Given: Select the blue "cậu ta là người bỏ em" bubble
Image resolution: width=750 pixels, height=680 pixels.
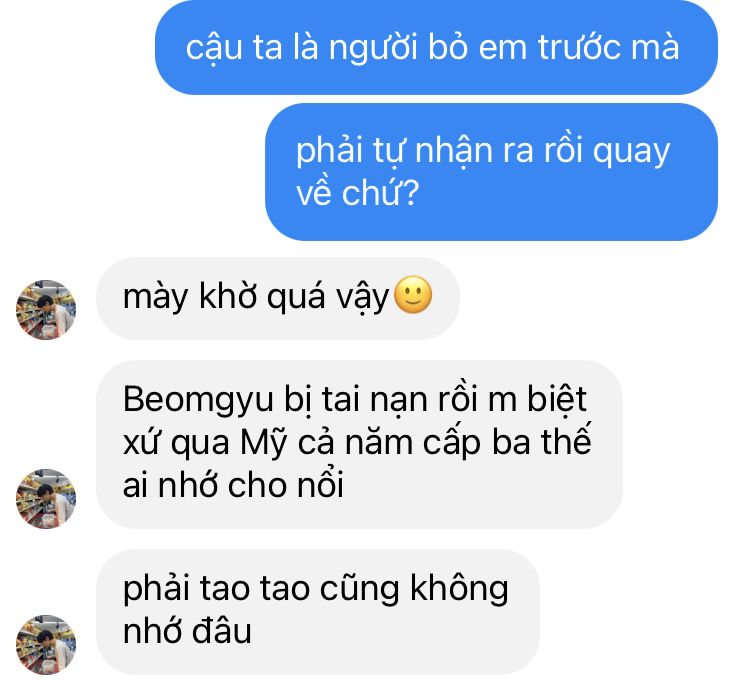Looking at the screenshot, I should [436, 47].
